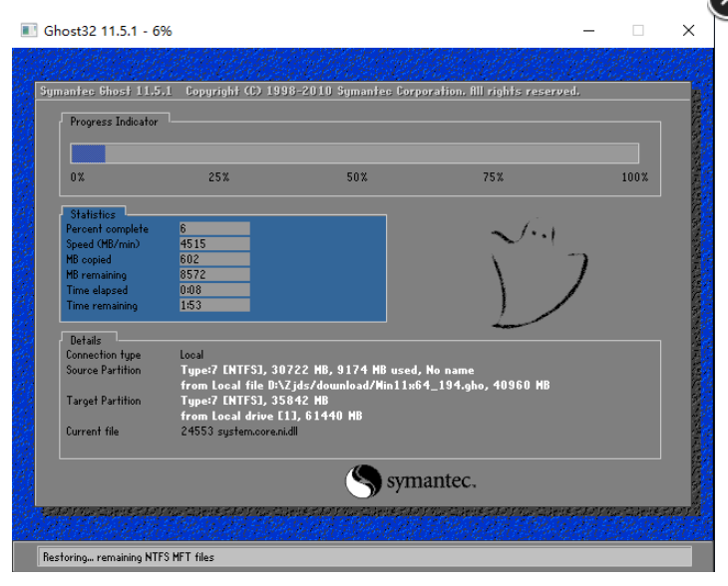Click the Time elapsed value field
Image resolution: width=728 pixels, height=586 pixels.
click(213, 290)
